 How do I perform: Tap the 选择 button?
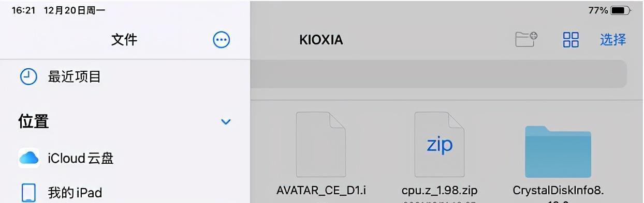[613, 39]
